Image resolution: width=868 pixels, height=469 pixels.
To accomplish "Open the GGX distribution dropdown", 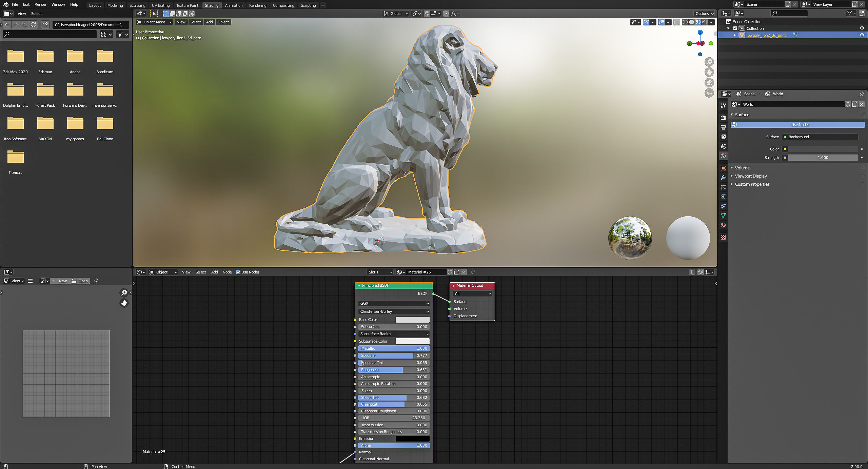I will 394,303.
